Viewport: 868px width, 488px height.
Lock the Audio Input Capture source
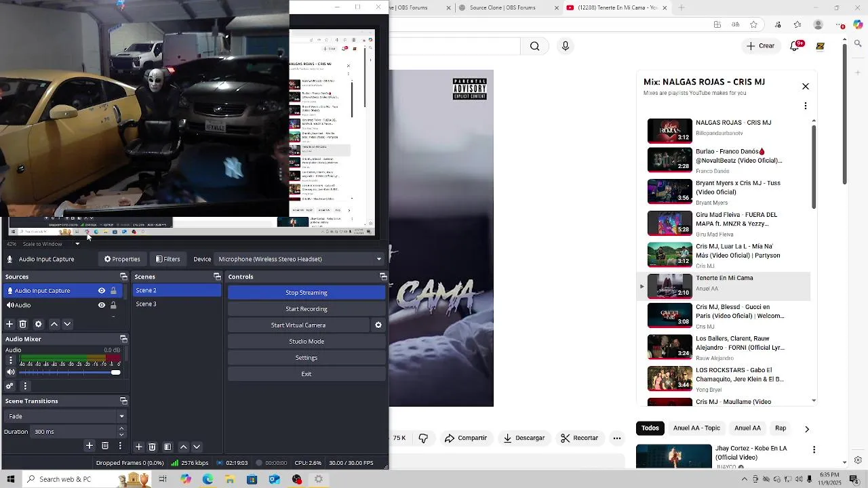[113, 291]
